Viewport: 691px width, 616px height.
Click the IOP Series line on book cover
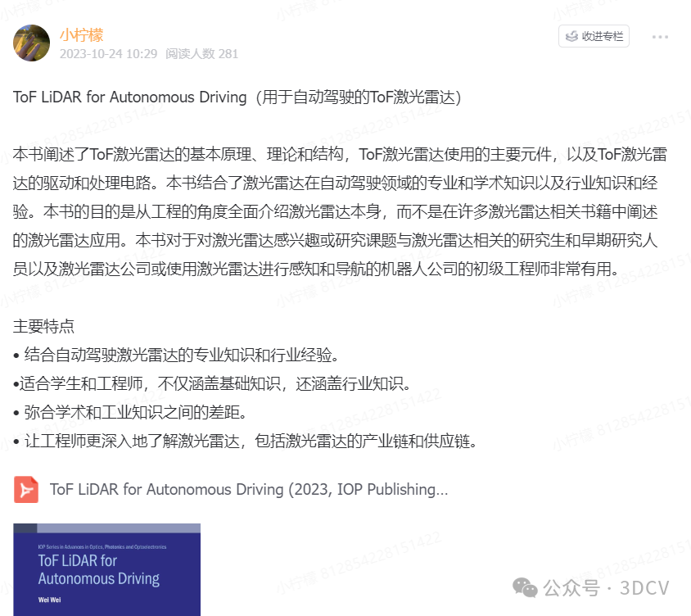[102, 546]
